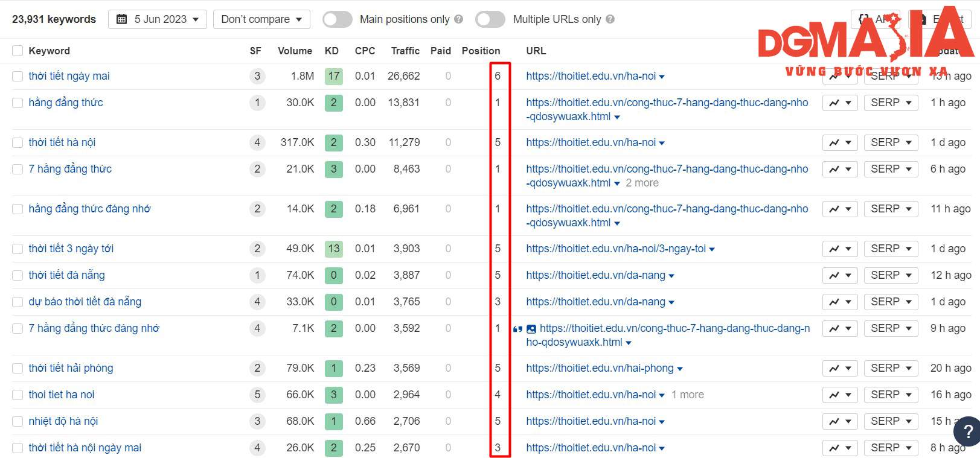Click the CPC column header
The height and width of the screenshot is (458, 980).
coord(365,51)
